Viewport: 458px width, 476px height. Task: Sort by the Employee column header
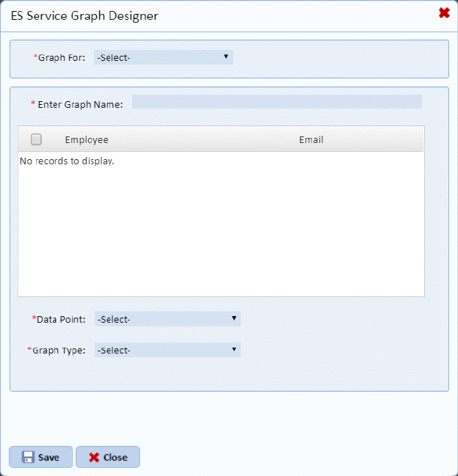coord(87,139)
